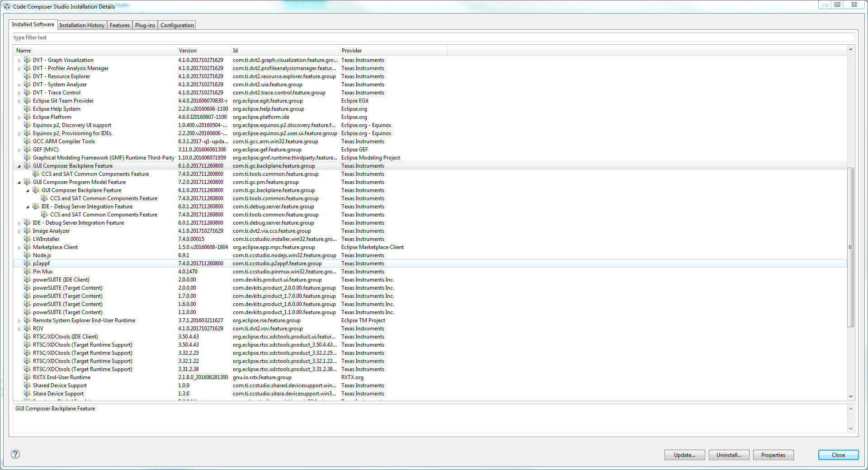Viewport: 868px width, 470px height.
Task: Open the Configuration tab
Action: pos(177,25)
